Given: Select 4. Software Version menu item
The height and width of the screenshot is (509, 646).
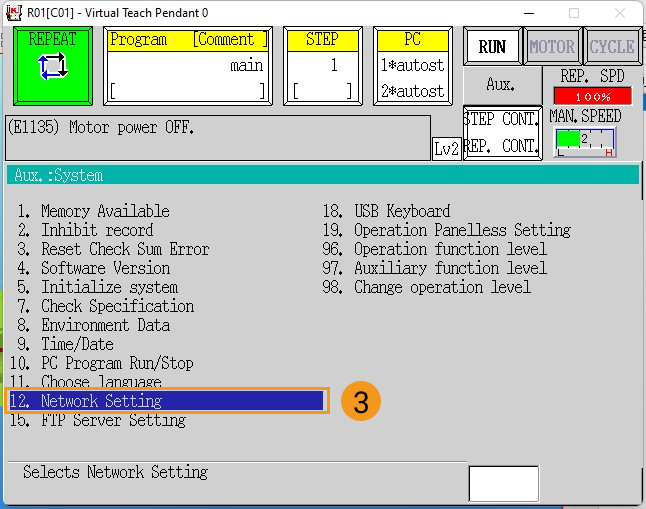Looking at the screenshot, I should (105, 268).
